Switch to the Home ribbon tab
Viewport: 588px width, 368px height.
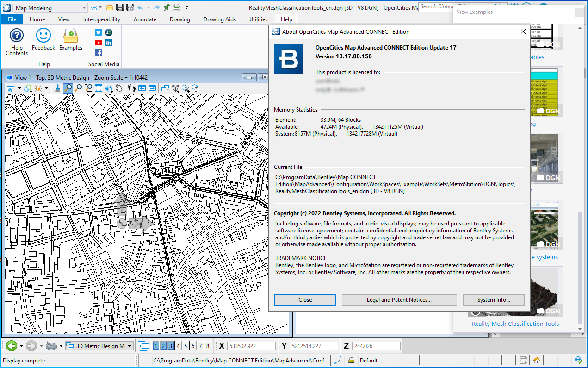(x=37, y=19)
